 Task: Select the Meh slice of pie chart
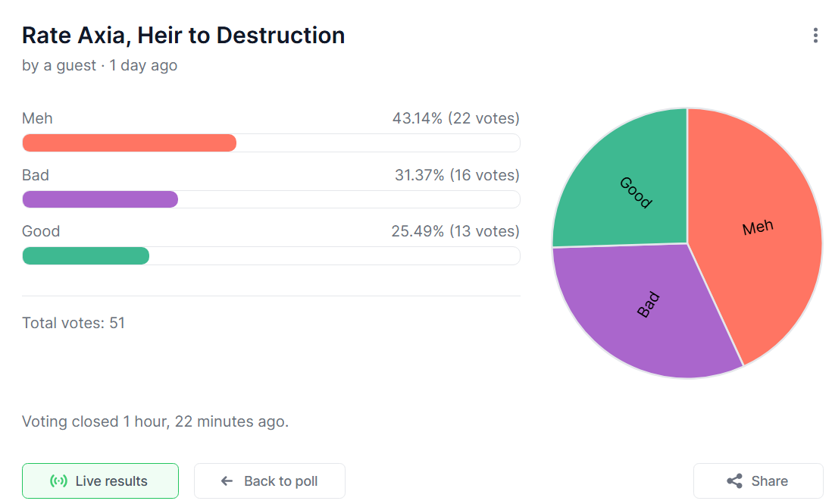(758, 227)
